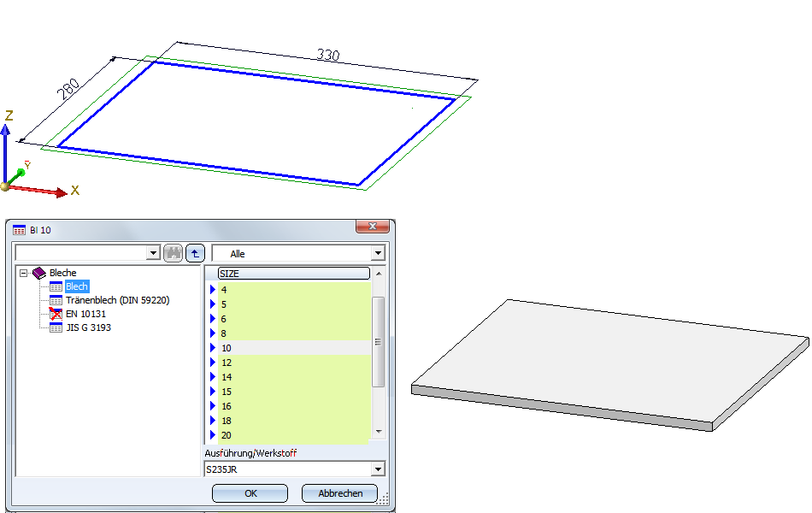Image resolution: width=812 pixels, height=513 pixels.
Task: Click the 280 dimension value
Action: 68,89
